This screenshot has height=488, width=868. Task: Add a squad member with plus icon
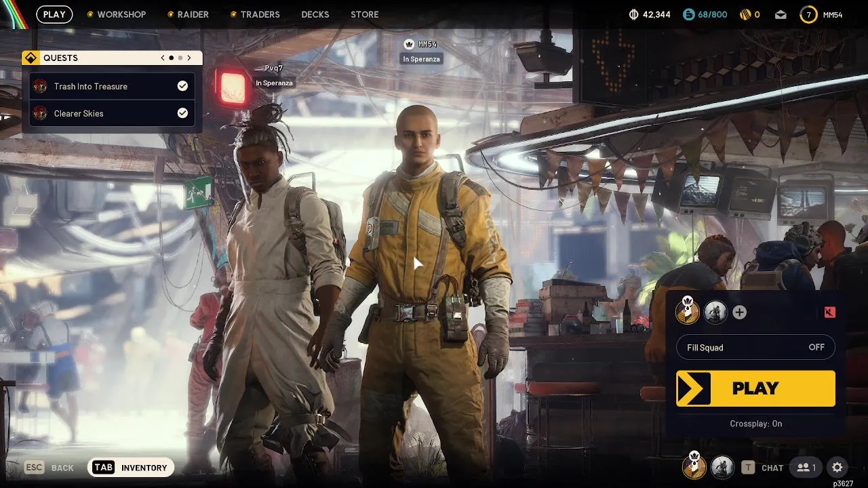(740, 312)
